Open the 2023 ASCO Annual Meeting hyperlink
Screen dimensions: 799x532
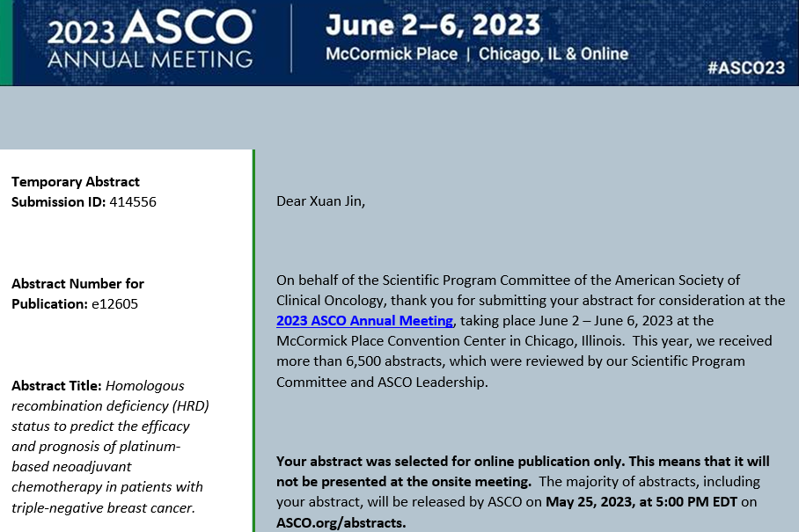click(364, 321)
